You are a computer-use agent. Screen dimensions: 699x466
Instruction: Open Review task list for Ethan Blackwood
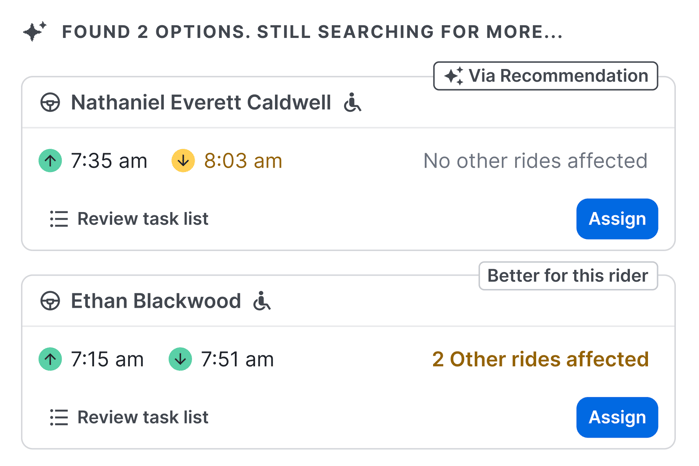142,417
